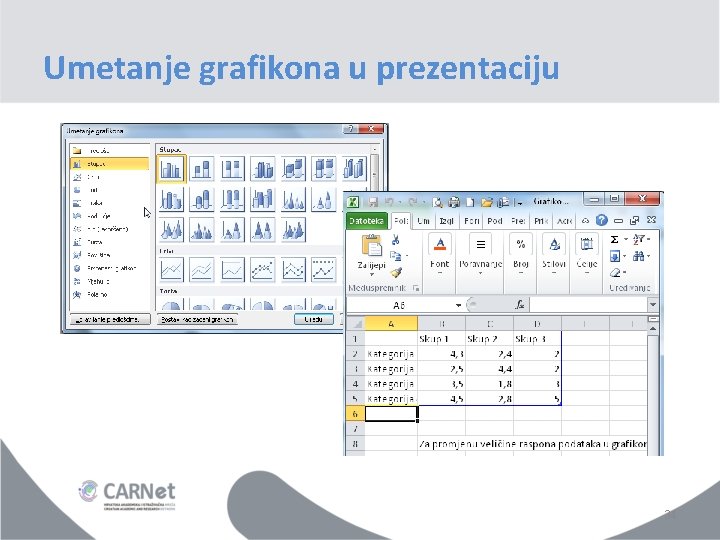Screen dimensions: 720x540
Task: Open the green Datoteka tab
Action: click(x=366, y=221)
